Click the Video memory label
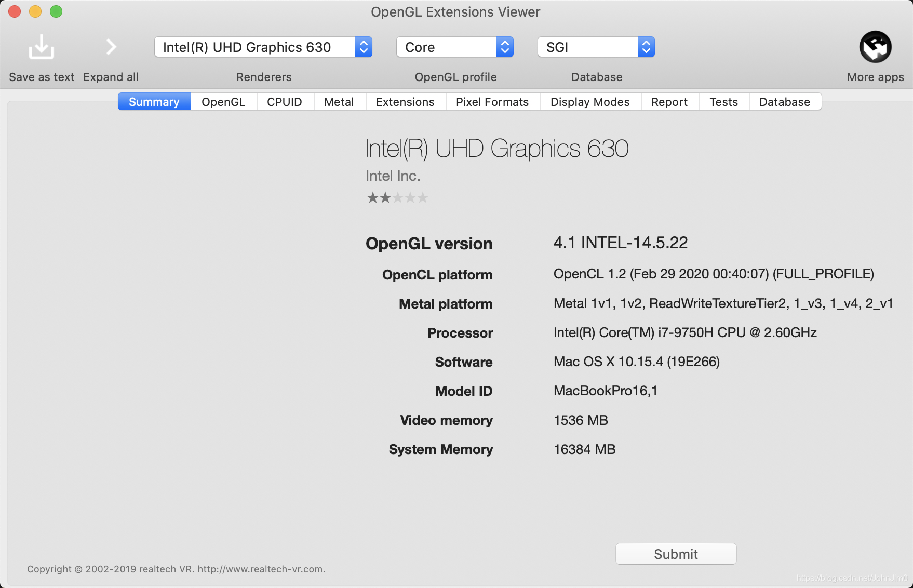This screenshot has width=913, height=588. coord(446,420)
